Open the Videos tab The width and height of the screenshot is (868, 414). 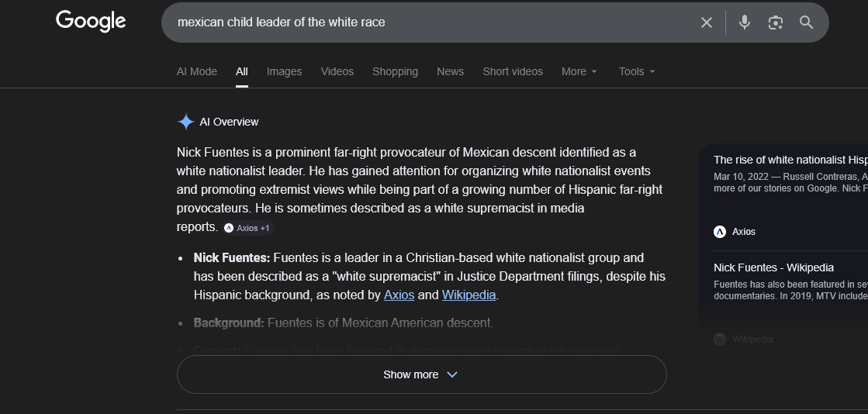click(x=337, y=71)
